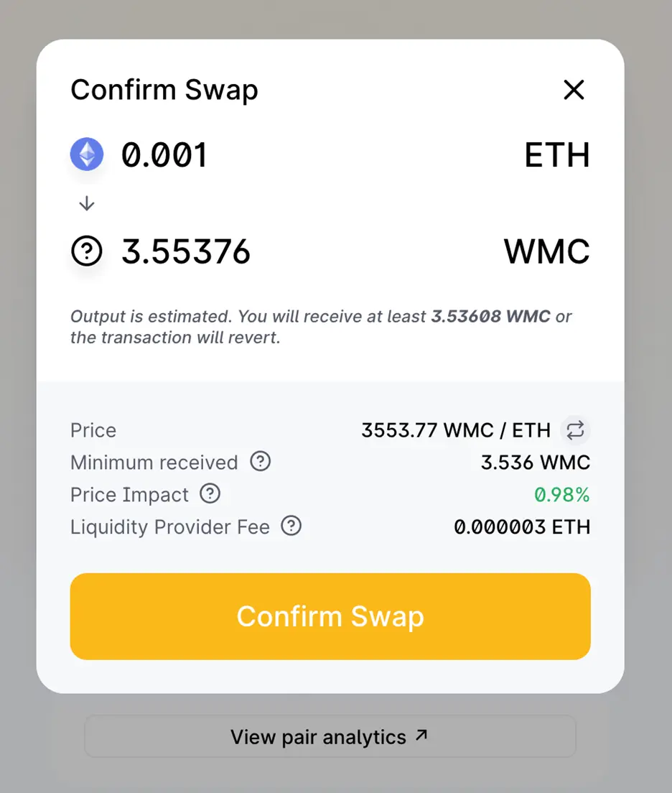Click the Confirm Swap dialog title
Viewport: 672px width, 793px height.
tap(164, 90)
